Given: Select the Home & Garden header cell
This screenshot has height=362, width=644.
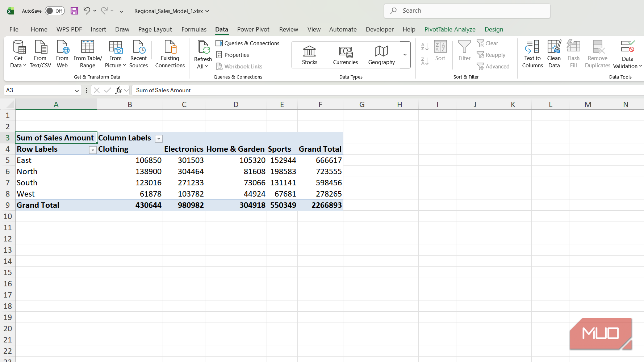Looking at the screenshot, I should (236, 149).
